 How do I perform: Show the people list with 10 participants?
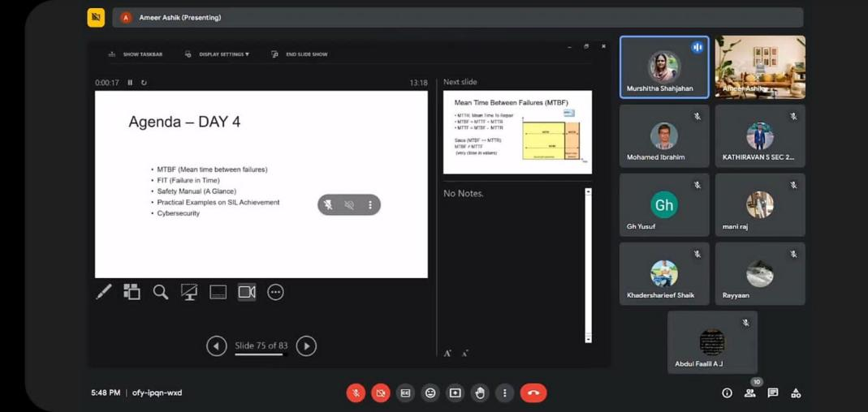pos(750,393)
